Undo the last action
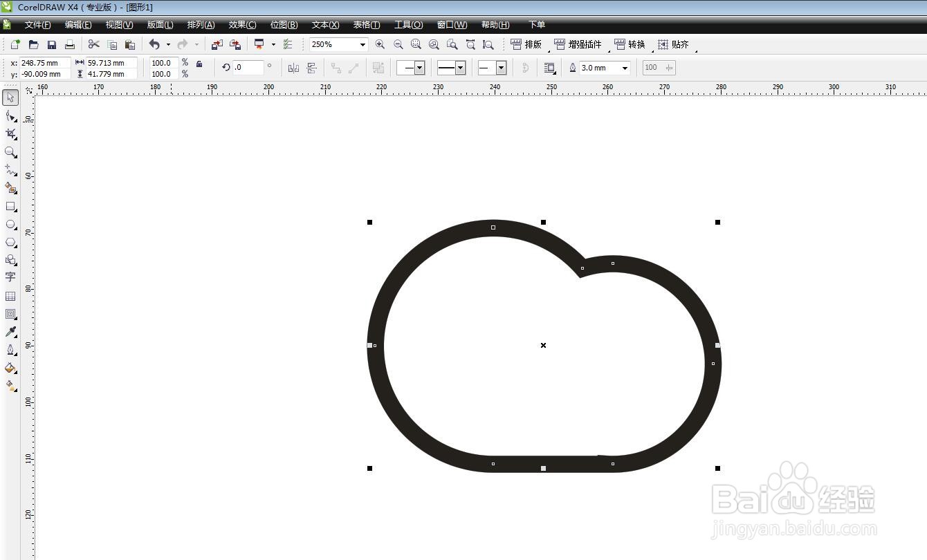This screenshot has height=560, width=927. point(154,44)
